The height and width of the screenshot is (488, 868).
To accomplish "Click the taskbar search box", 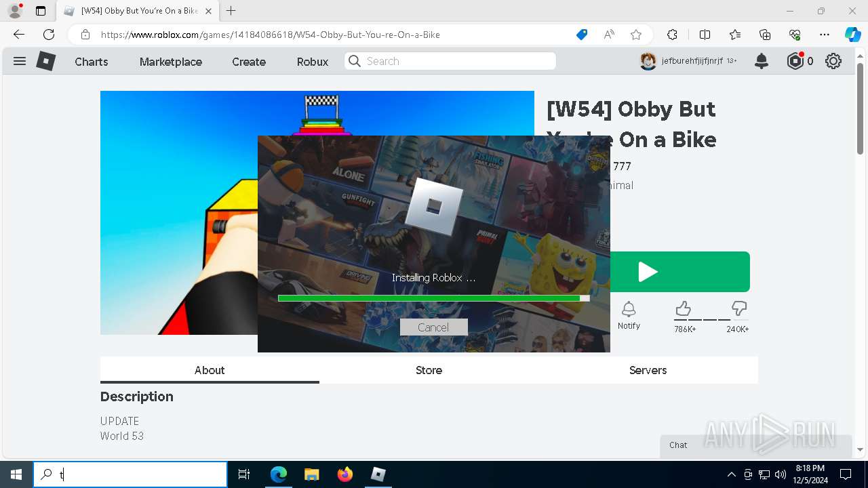I will tap(130, 474).
